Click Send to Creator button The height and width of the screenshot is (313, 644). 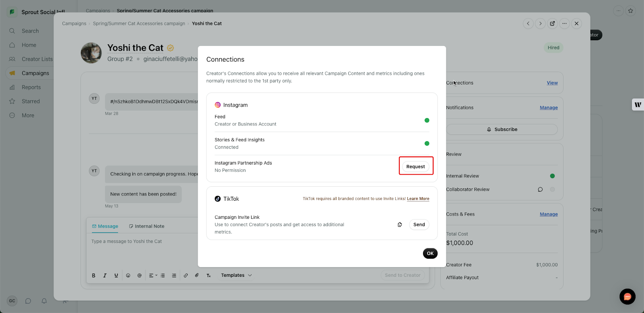coord(402,275)
